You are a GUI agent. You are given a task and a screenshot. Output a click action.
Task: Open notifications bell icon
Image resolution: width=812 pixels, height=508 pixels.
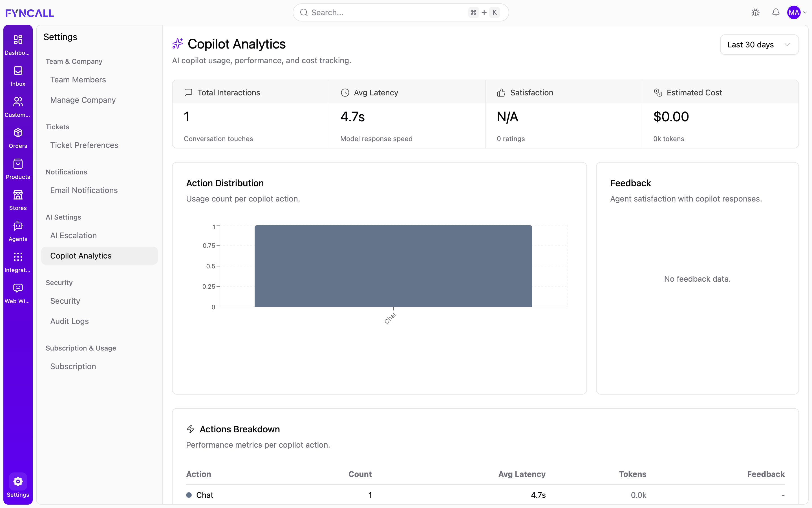(x=776, y=12)
